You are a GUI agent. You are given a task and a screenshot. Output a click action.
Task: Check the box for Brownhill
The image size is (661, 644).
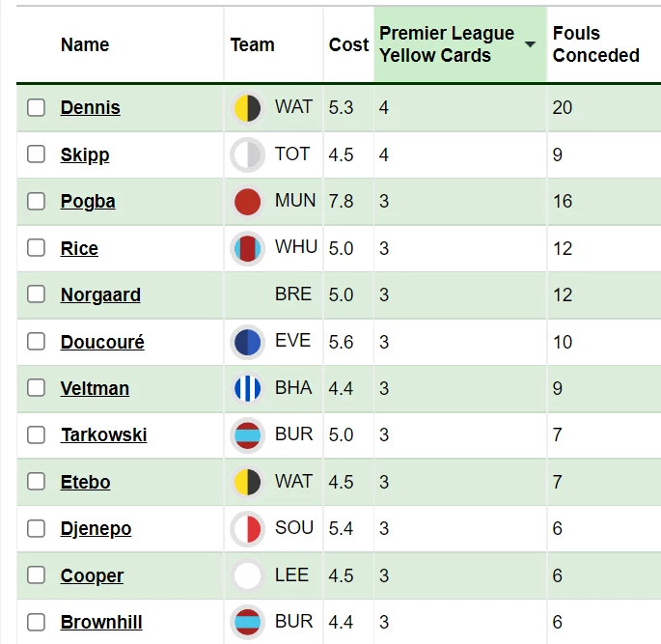37,622
